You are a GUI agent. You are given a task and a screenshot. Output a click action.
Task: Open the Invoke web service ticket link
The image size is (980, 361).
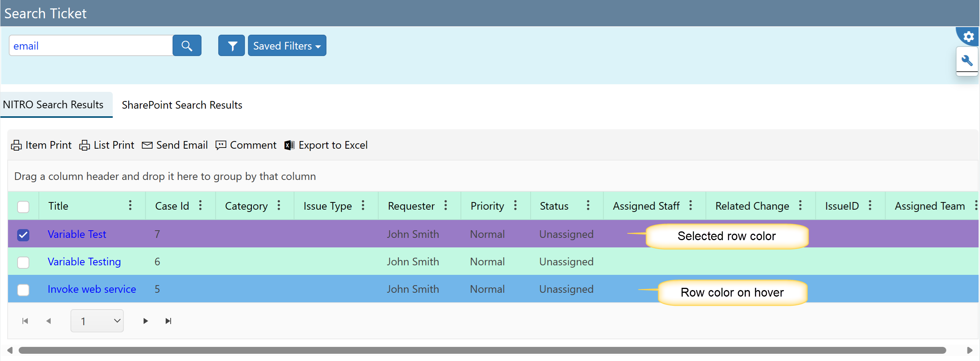pos(92,289)
